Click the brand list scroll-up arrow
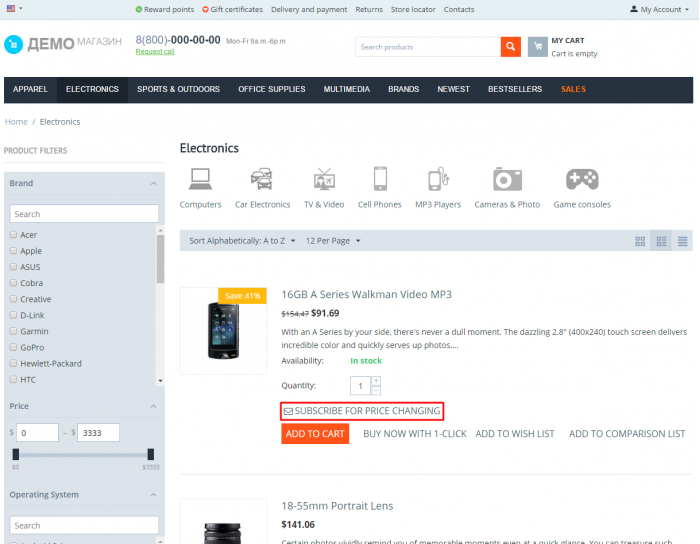 point(160,230)
